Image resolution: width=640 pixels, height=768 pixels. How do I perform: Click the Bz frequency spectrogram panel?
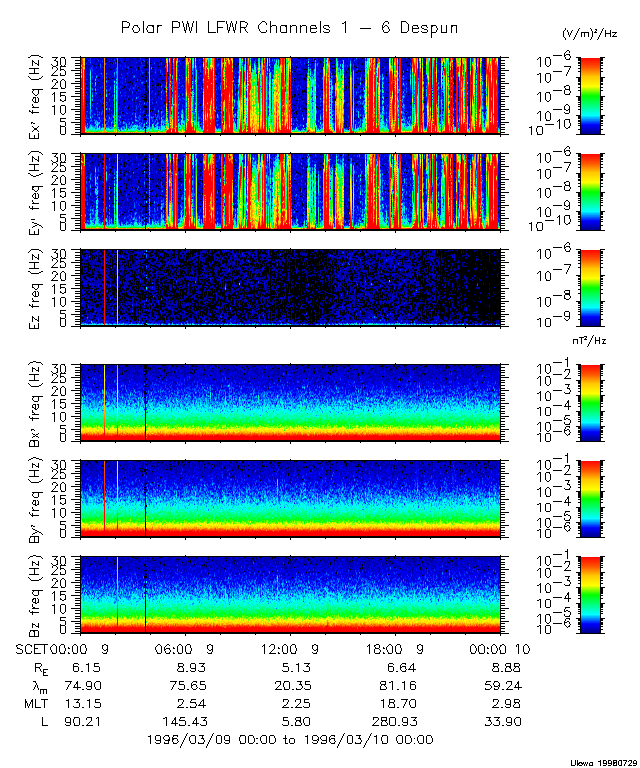click(x=290, y=594)
